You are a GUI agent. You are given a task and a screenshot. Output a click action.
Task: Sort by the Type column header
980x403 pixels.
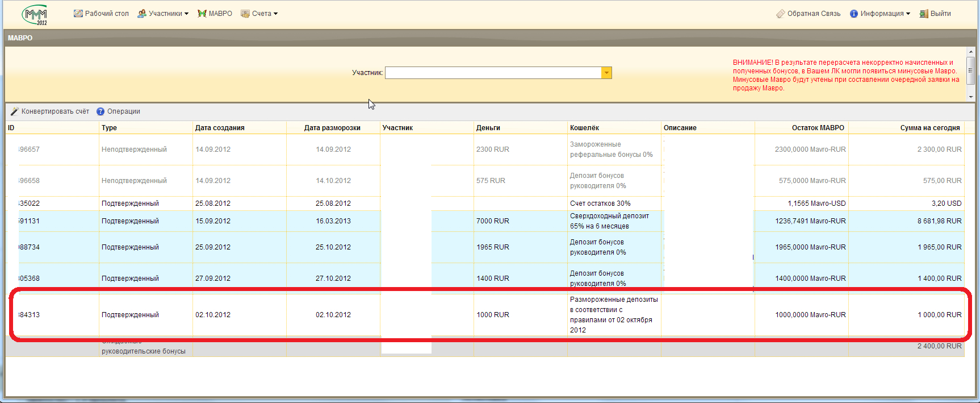click(146, 128)
